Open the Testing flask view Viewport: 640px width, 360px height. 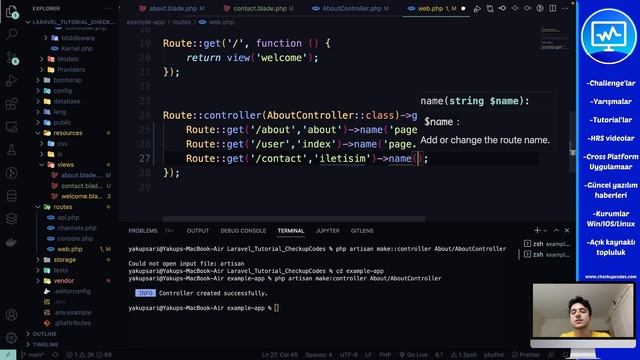(11, 150)
